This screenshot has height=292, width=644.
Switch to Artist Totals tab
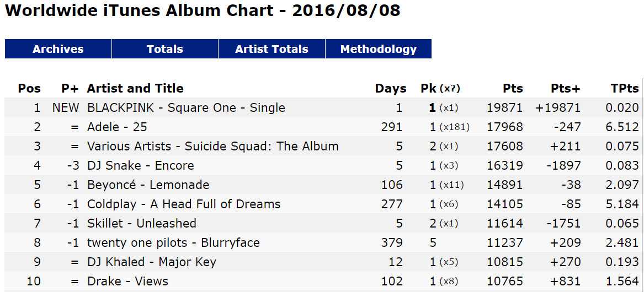pos(272,49)
